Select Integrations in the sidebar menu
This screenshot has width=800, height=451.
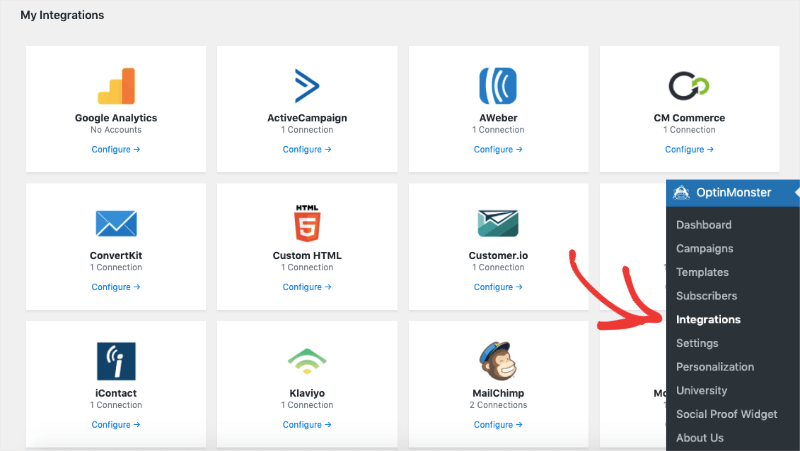click(708, 319)
